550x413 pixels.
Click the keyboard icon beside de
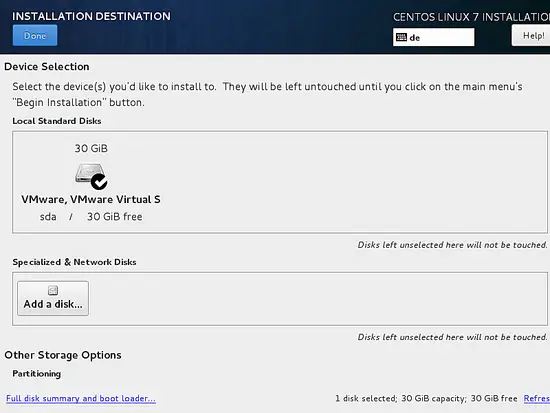[401, 37]
